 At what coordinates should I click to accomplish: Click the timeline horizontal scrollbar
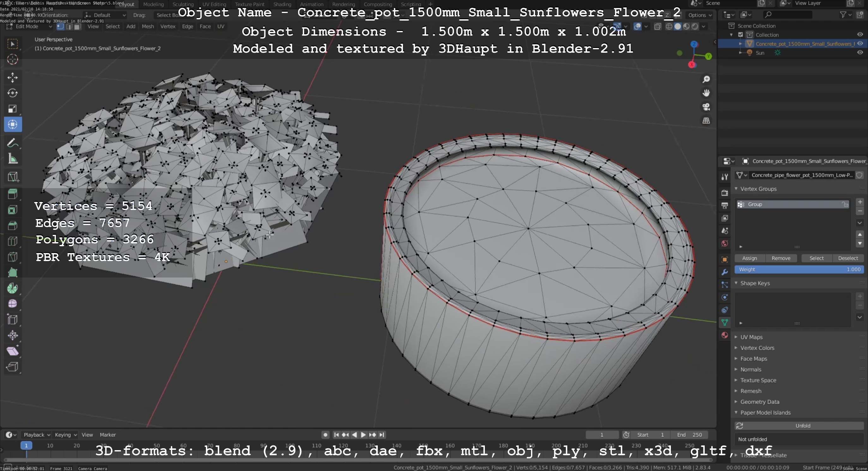click(357, 460)
